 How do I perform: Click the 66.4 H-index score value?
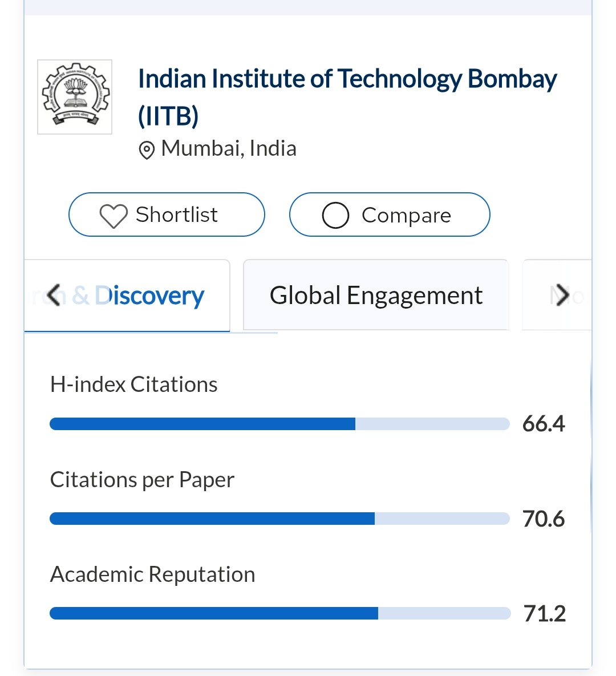[544, 424]
